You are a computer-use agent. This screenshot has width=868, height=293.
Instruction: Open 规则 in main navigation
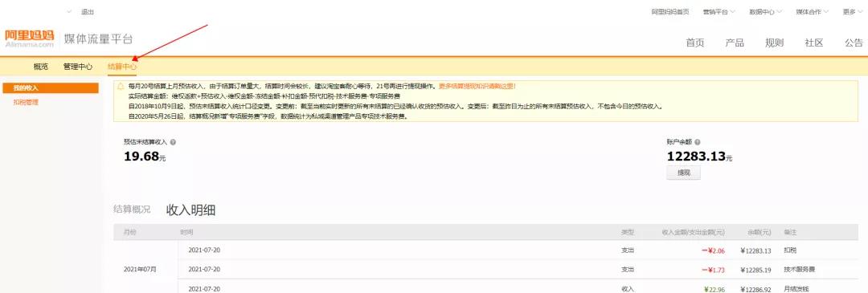pyautogui.click(x=775, y=43)
